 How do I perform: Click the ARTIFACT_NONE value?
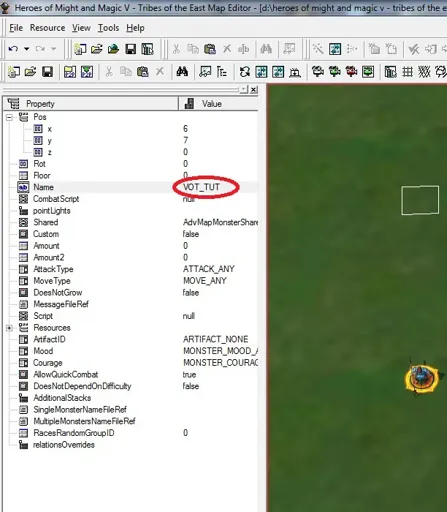point(216,339)
